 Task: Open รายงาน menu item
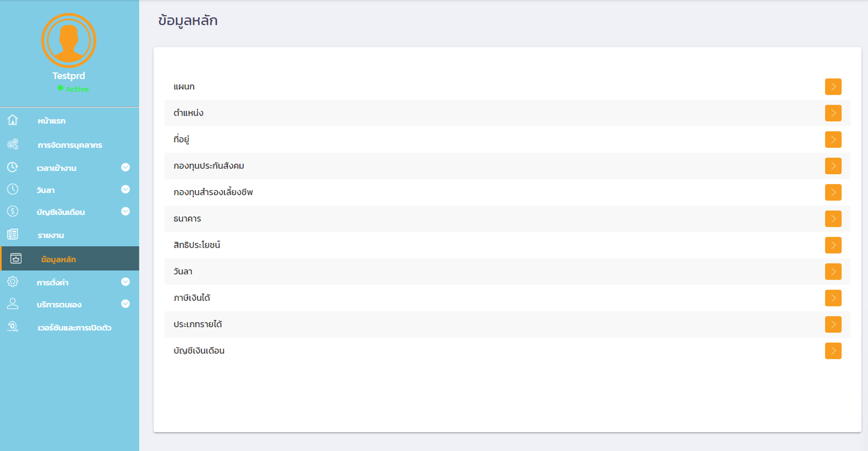pyautogui.click(x=51, y=235)
